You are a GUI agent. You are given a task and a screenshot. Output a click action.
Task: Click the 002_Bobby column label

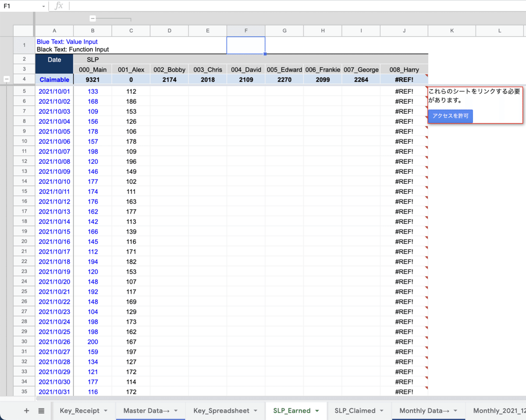click(x=169, y=70)
